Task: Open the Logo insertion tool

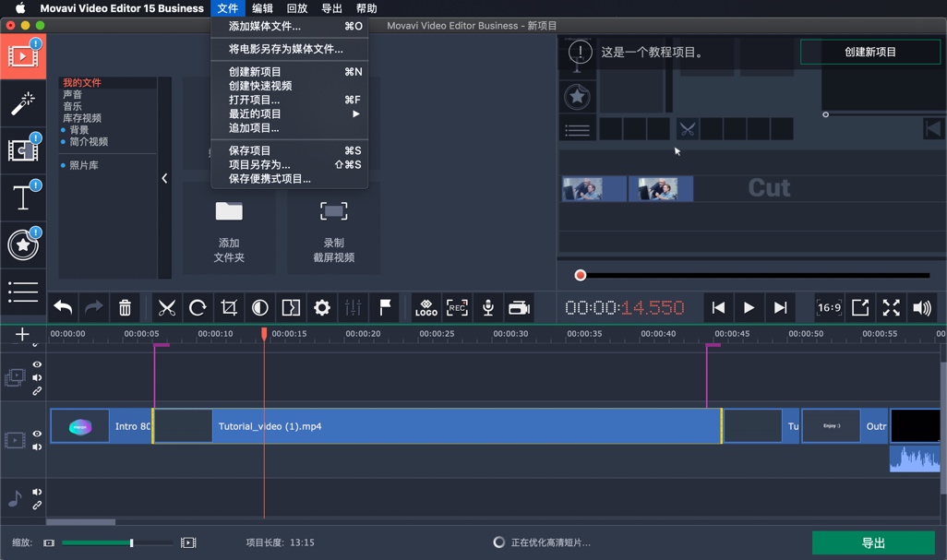Action: pyautogui.click(x=426, y=307)
